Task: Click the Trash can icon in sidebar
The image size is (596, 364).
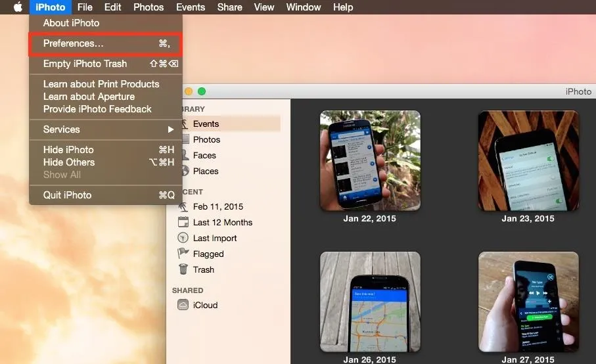Action: pos(183,269)
